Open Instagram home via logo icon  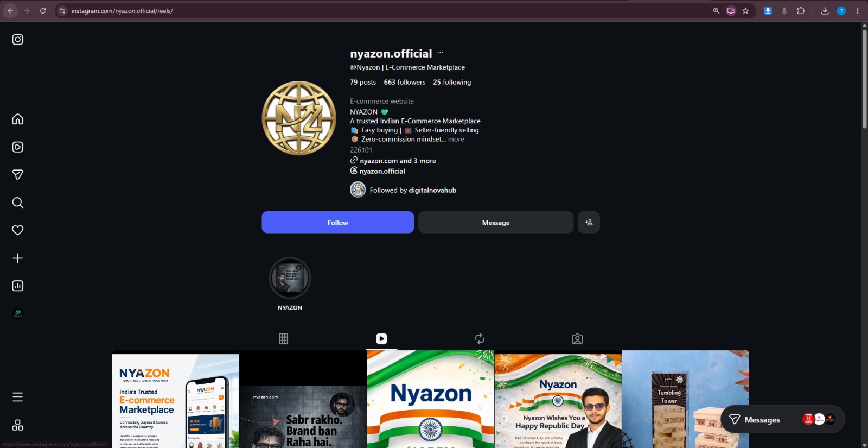point(18,40)
